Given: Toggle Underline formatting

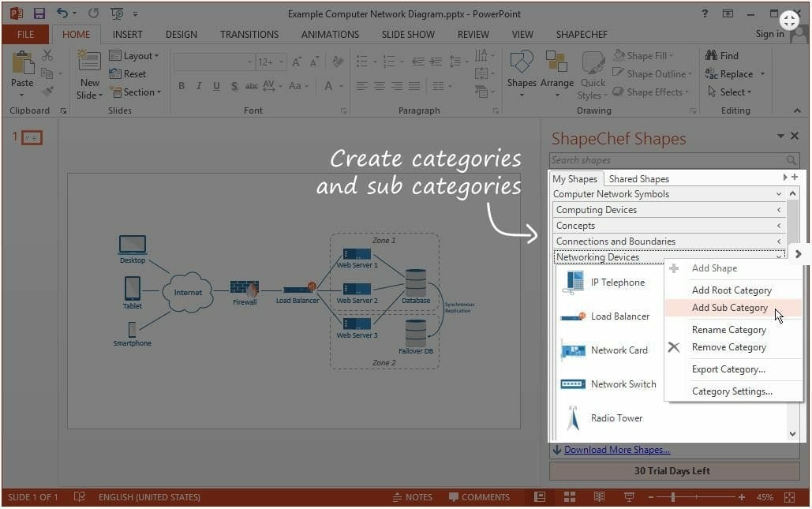Looking at the screenshot, I should (x=216, y=86).
